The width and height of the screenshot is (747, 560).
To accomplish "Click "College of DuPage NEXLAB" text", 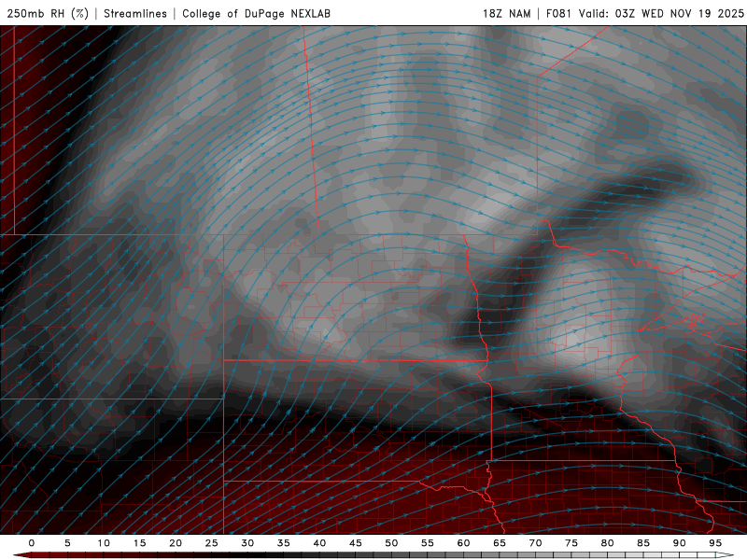I will [256, 13].
